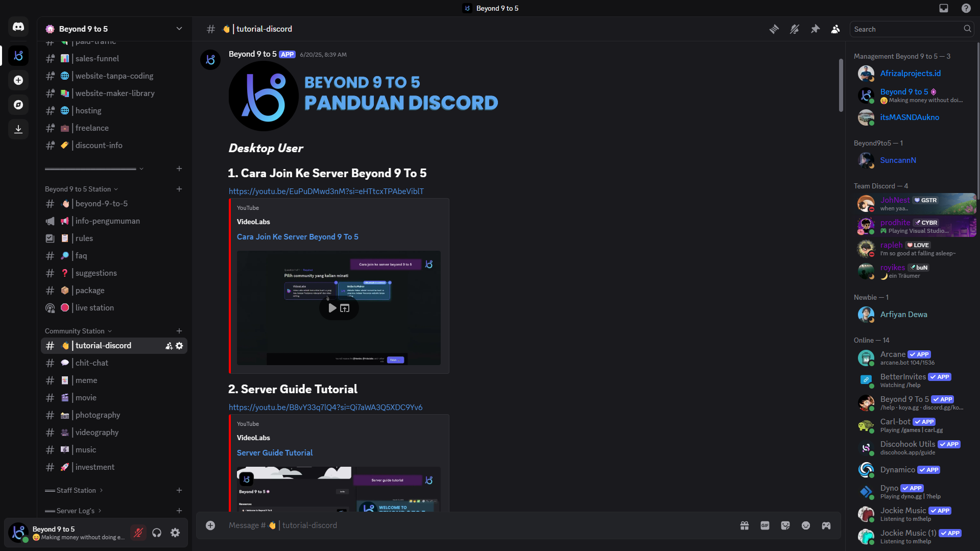This screenshot has height=551, width=980.
Task: Open the photography channel
Action: click(114, 415)
